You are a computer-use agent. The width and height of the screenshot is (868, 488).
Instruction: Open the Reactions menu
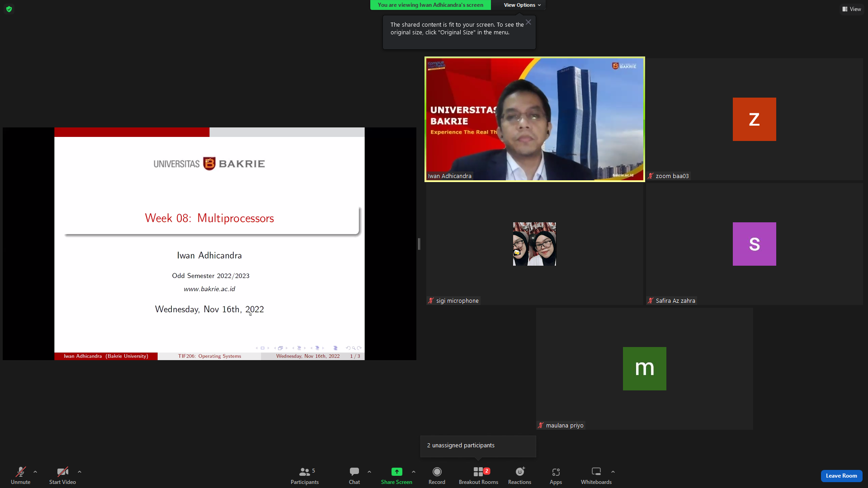519,475
